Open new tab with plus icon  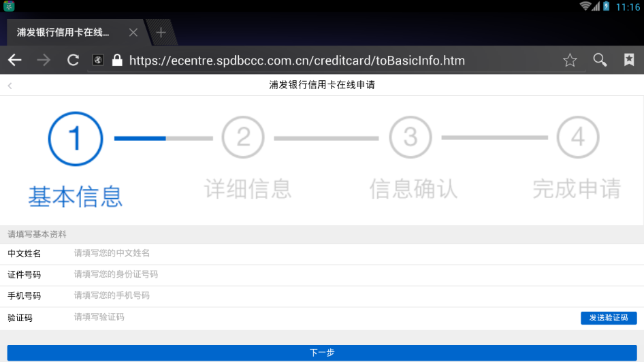161,33
